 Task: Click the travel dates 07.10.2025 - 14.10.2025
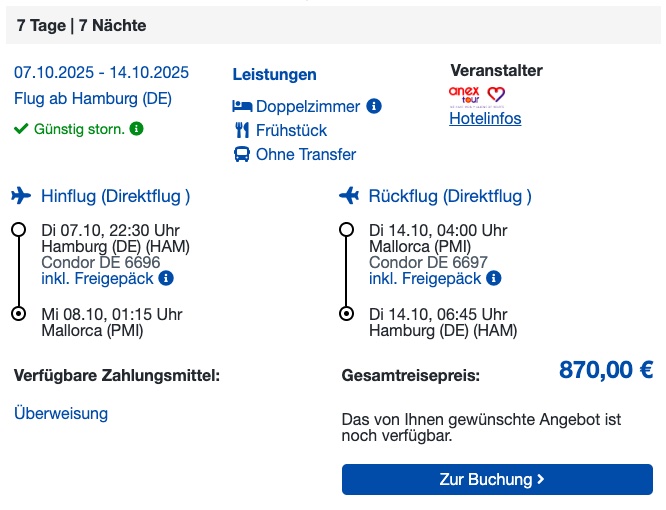[x=101, y=72]
